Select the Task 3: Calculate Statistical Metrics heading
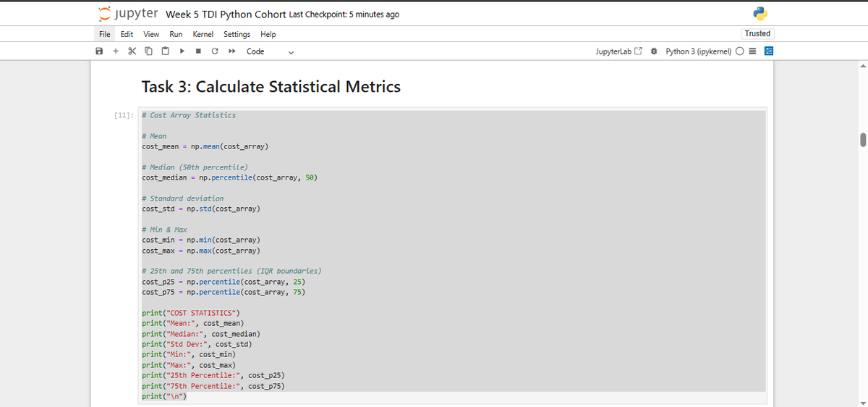 [271, 87]
